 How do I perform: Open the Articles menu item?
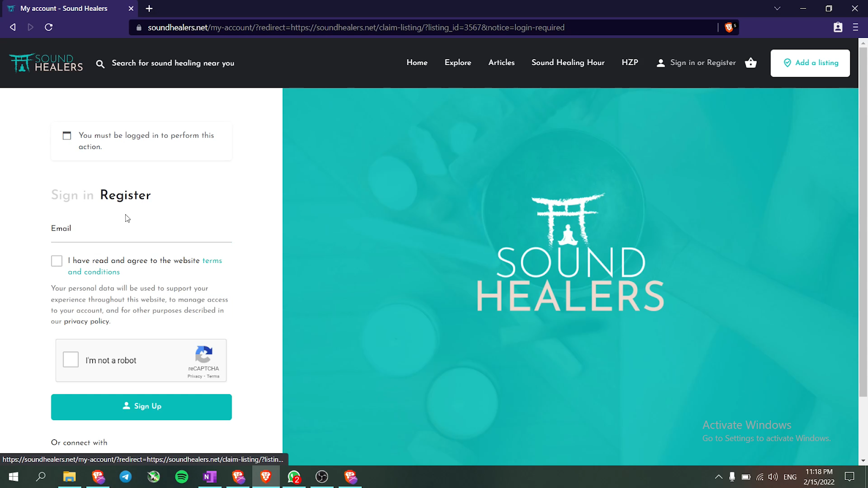[x=502, y=62]
